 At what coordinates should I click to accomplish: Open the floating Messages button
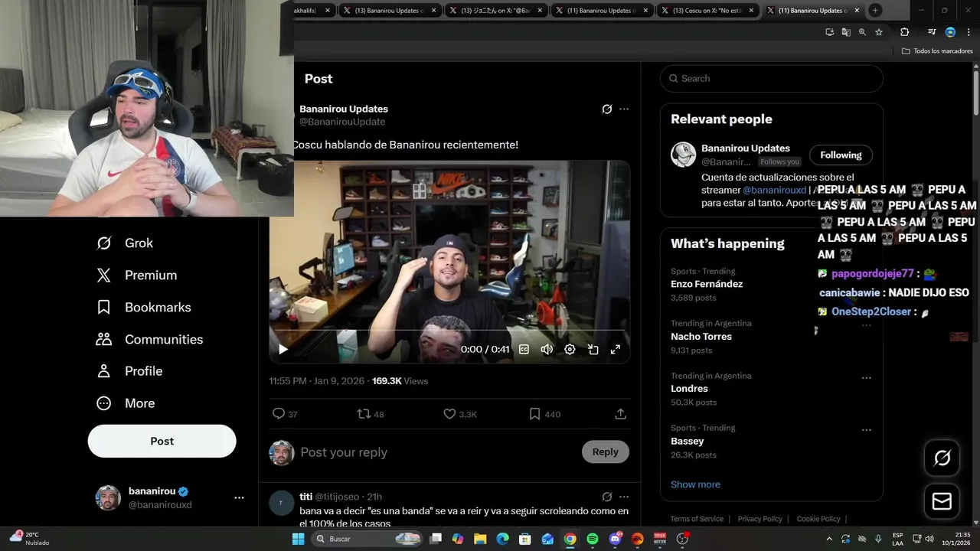click(942, 502)
